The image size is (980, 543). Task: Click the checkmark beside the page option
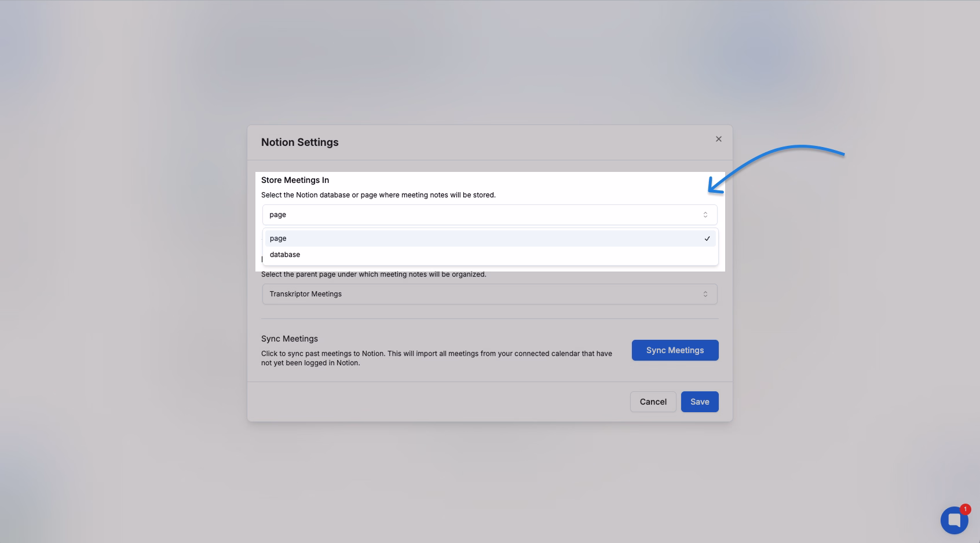click(707, 238)
